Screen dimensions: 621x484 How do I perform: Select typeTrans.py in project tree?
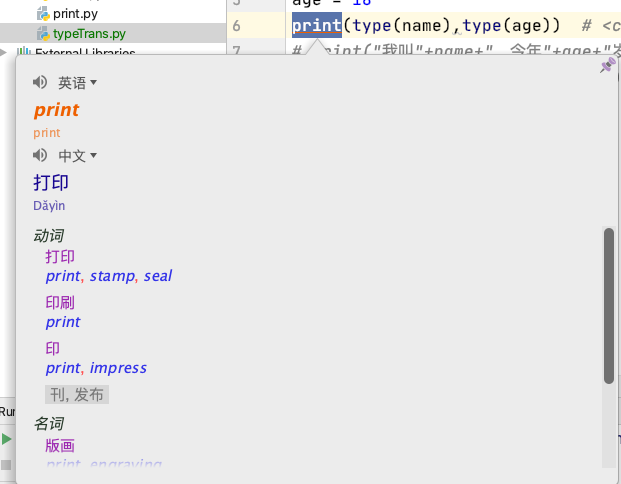[x=89, y=34]
